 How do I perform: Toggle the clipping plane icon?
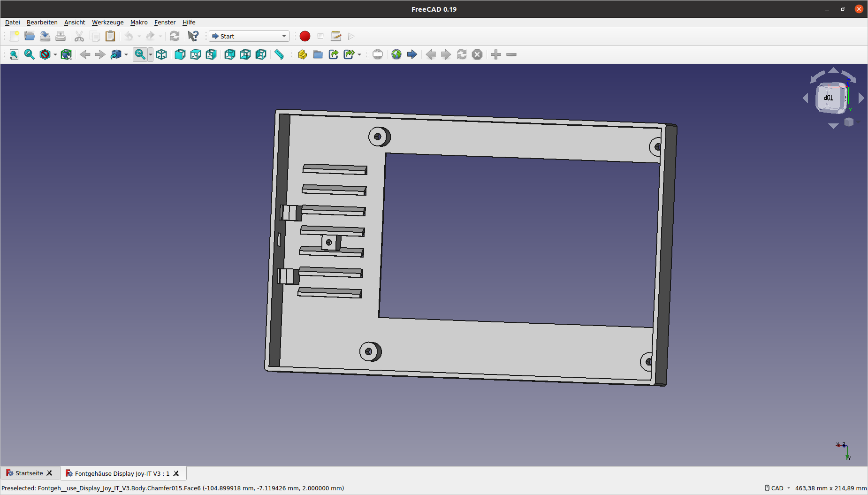point(378,54)
